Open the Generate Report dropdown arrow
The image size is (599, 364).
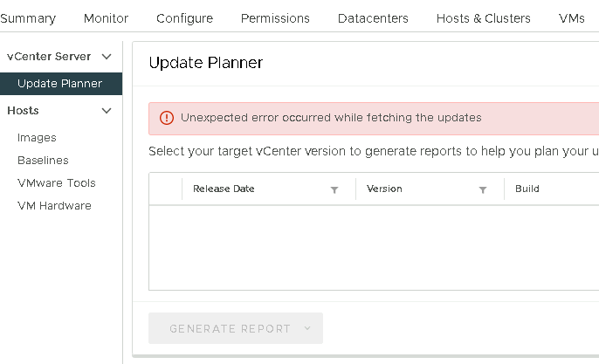click(307, 329)
